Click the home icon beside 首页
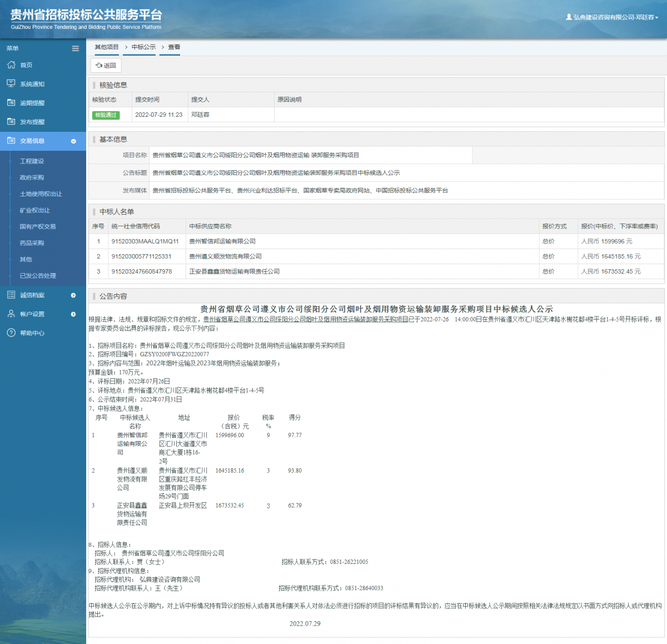Image resolution: width=667 pixels, height=644 pixels. pos(11,65)
